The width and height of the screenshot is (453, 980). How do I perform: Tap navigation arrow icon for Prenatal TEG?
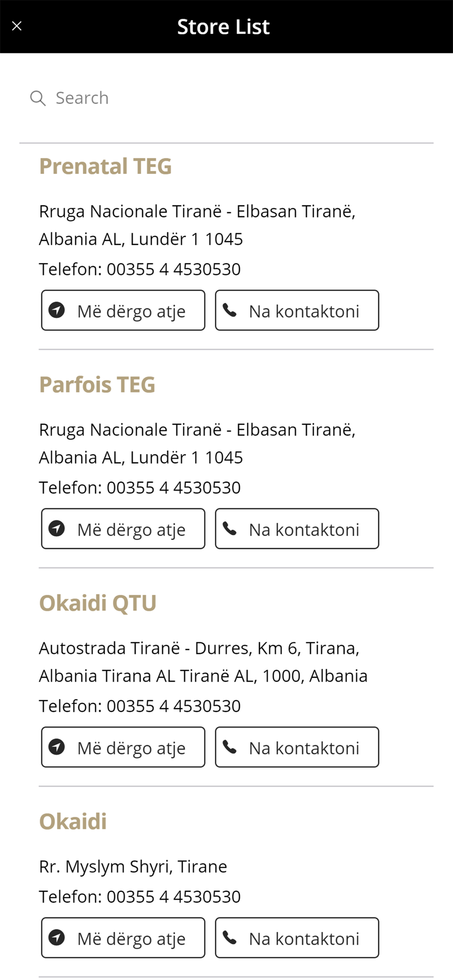coord(57,310)
